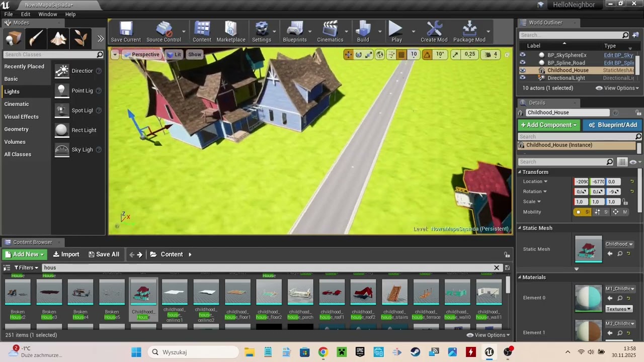This screenshot has height=362, width=644.
Task: Open viewport options dropdown arrow
Action: point(115,54)
